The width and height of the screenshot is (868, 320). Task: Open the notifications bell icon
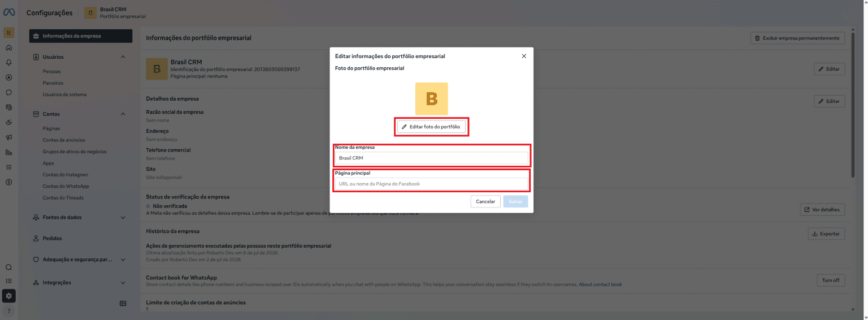pyautogui.click(x=8, y=63)
